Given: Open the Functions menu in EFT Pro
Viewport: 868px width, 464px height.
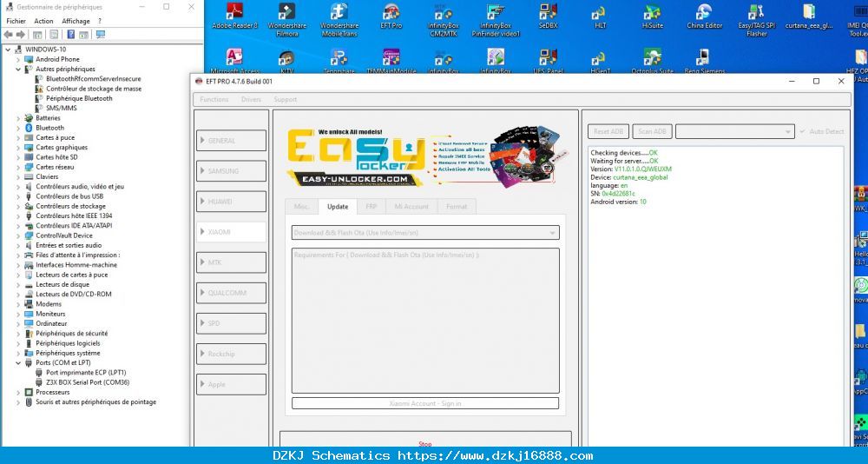Looking at the screenshot, I should click(x=214, y=99).
